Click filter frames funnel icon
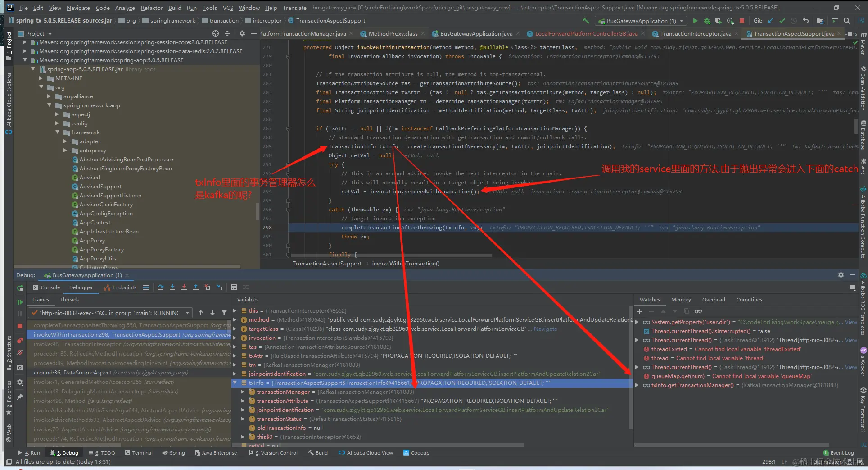Screen dimensions: 868x470 224,313
